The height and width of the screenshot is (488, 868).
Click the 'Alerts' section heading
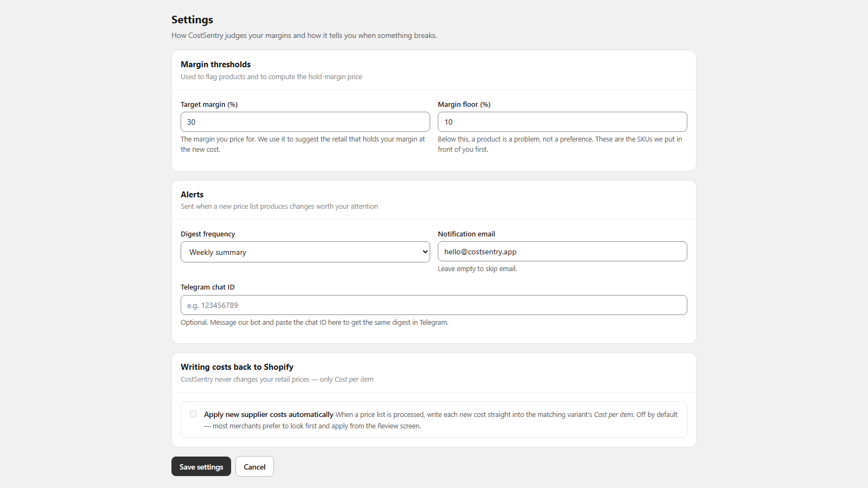point(192,194)
